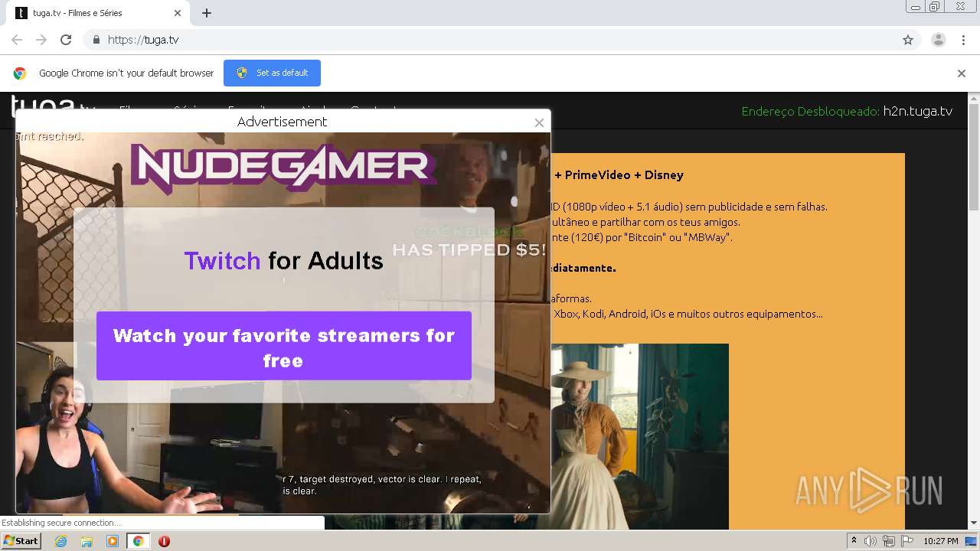Open a new tab with the plus button
Viewport: 980px width, 551px height.
coord(207,13)
